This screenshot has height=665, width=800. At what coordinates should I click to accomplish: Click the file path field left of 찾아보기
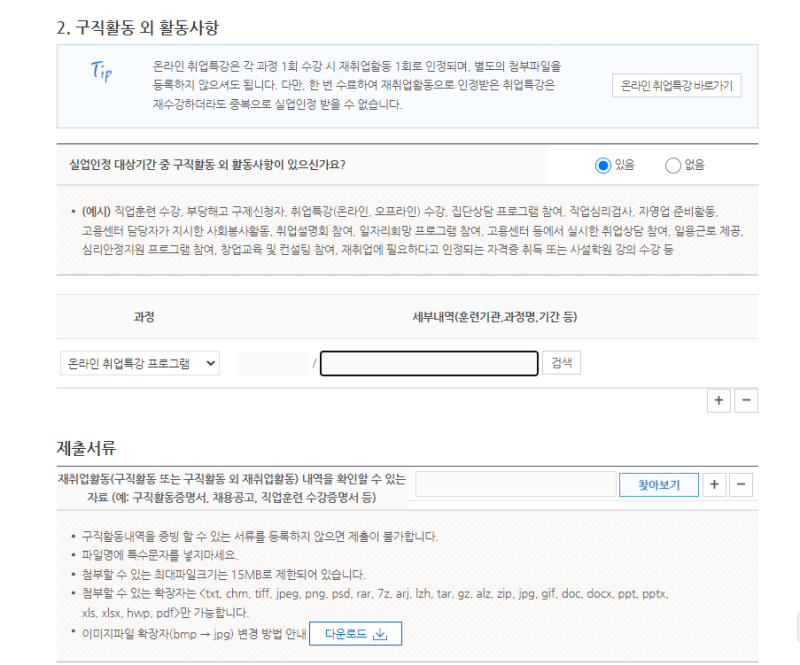516,484
